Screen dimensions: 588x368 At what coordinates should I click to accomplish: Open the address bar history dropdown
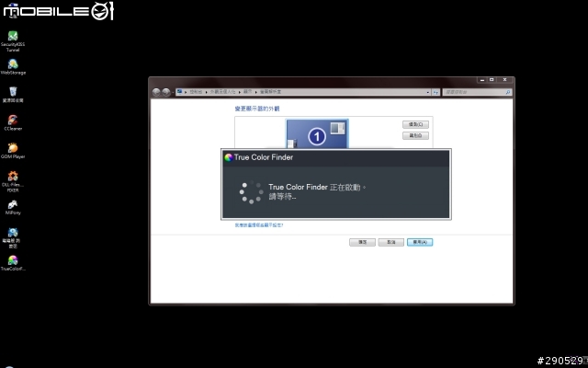point(428,92)
